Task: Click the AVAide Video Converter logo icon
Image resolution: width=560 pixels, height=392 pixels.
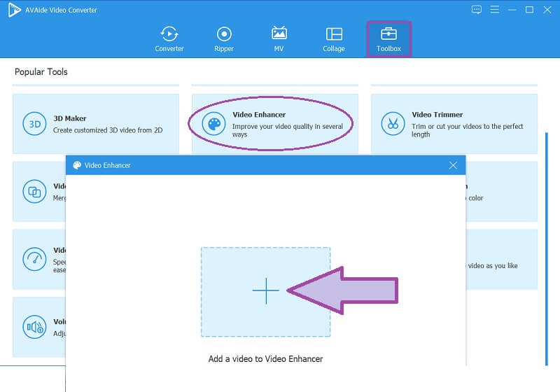Action: [14, 10]
